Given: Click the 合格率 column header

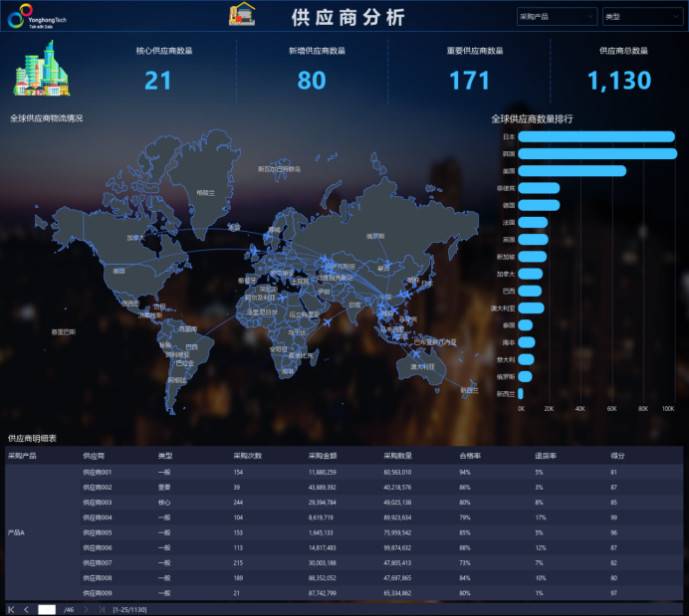Looking at the screenshot, I should [471, 456].
